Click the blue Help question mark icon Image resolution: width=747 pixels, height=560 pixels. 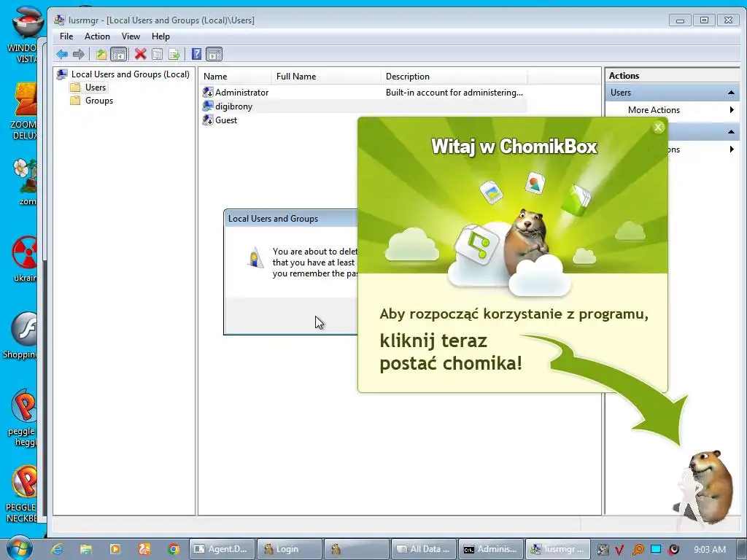[x=196, y=54]
